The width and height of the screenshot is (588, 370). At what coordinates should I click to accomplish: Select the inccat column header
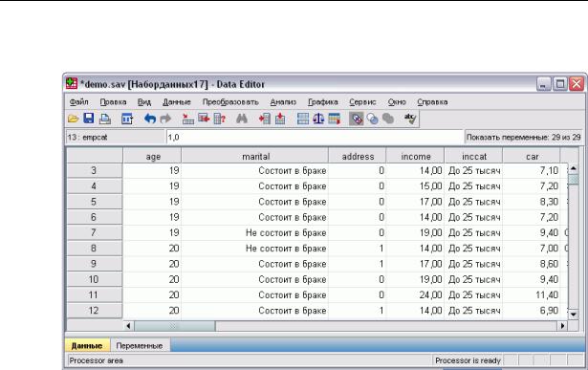click(x=473, y=157)
